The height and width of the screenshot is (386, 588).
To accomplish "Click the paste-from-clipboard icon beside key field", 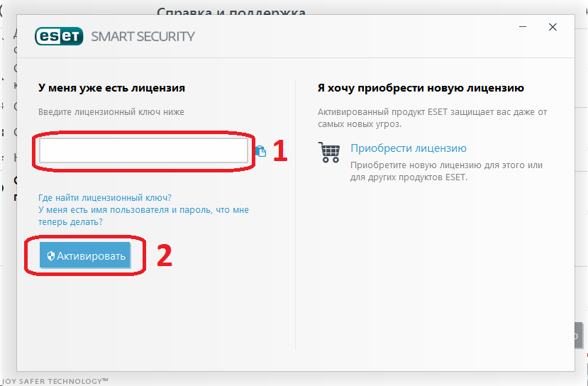I will pyautogui.click(x=261, y=151).
